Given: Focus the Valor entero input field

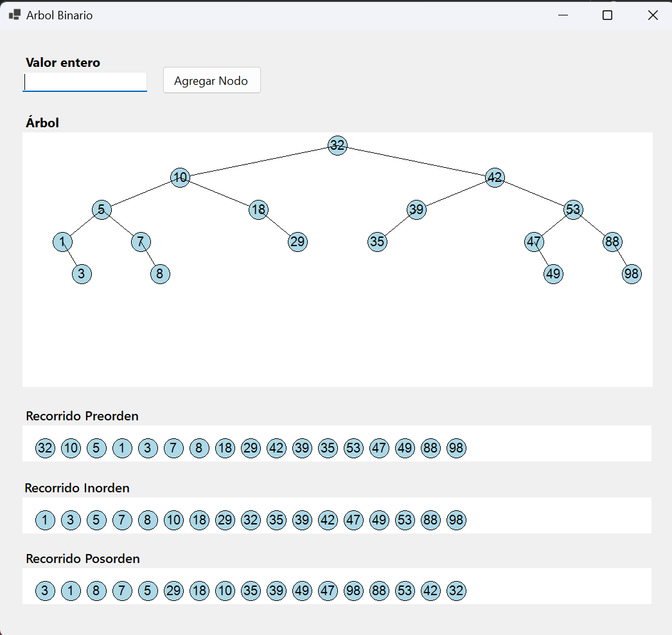Looking at the screenshot, I should tap(85, 82).
